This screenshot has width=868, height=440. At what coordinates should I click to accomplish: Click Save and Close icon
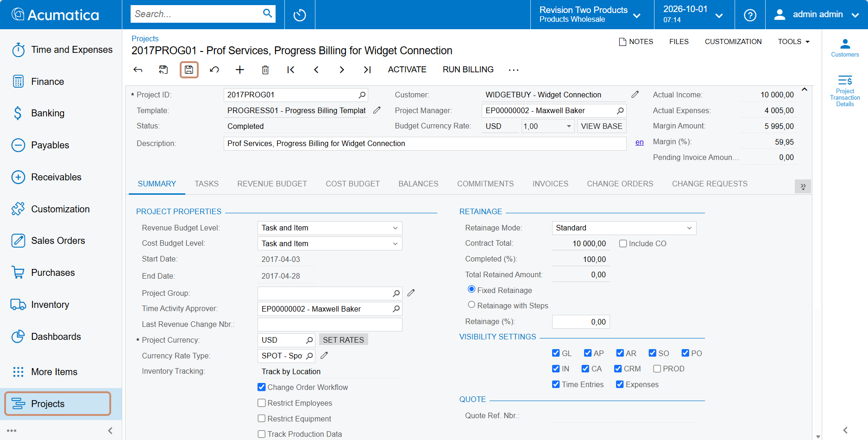point(164,70)
